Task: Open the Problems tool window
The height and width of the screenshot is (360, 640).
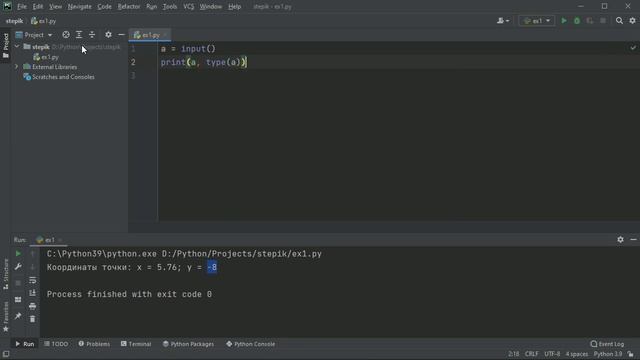Action: (94, 344)
